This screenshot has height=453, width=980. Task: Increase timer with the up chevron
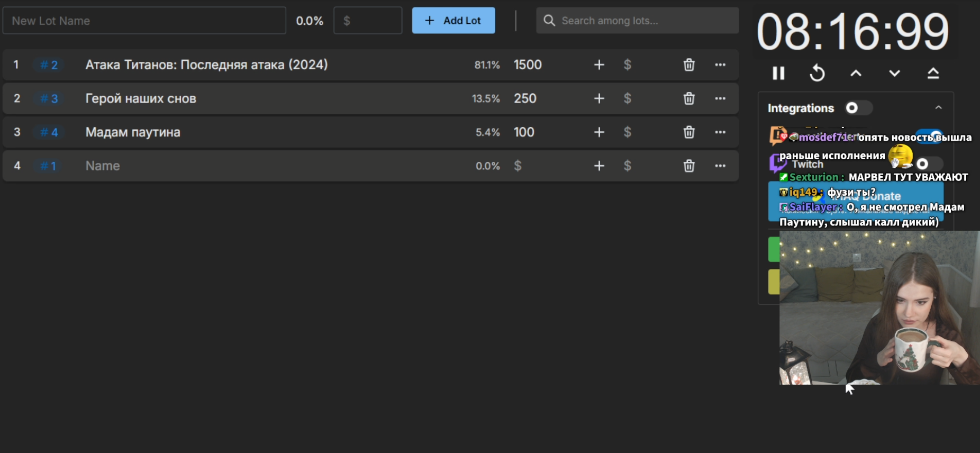pos(856,73)
